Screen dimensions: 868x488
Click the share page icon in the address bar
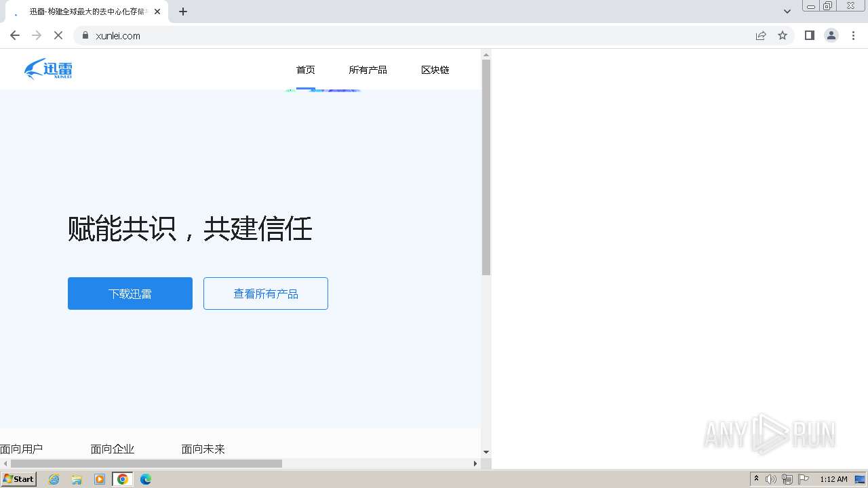(x=761, y=35)
